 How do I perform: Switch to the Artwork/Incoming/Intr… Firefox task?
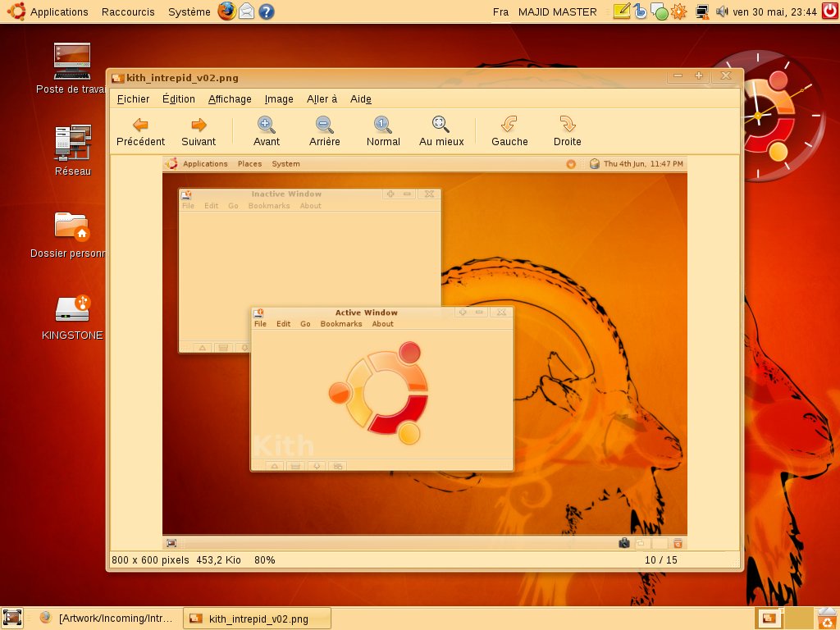coord(106,619)
